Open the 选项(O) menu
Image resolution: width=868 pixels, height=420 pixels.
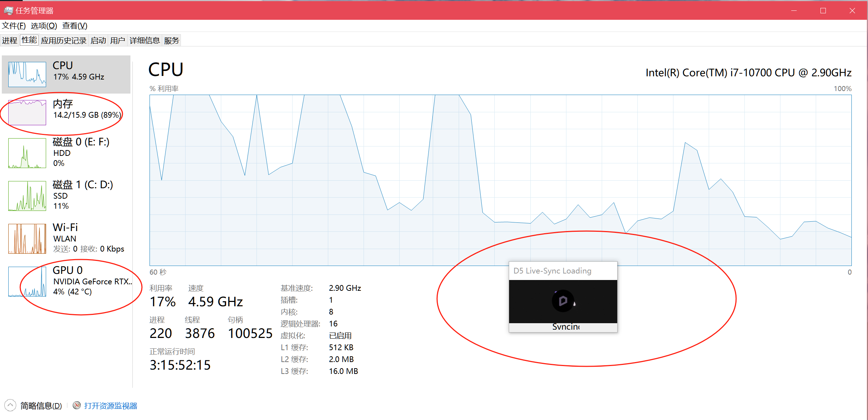click(44, 26)
